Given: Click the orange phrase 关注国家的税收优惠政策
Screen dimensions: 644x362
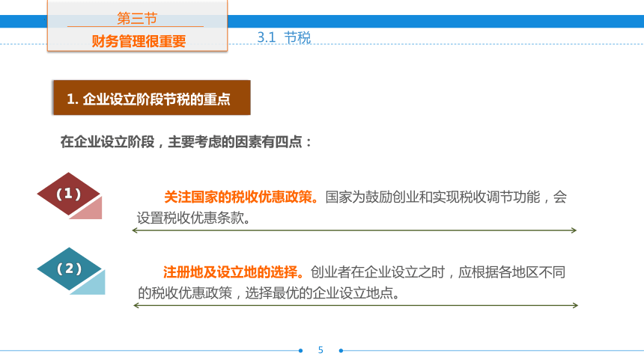Looking at the screenshot, I should pos(240,197).
